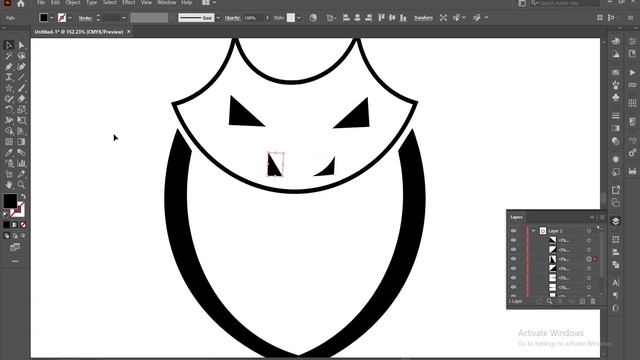Swap fill and stroke colors arrow

pyautogui.click(x=23, y=197)
